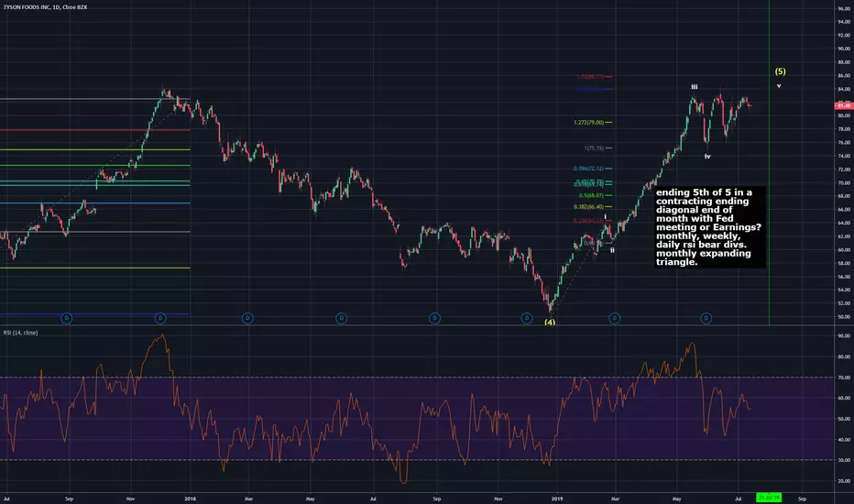The width and height of the screenshot is (854, 504).
Task: Select the red horizontal Fibonacci line at the left
Action: 94,130
